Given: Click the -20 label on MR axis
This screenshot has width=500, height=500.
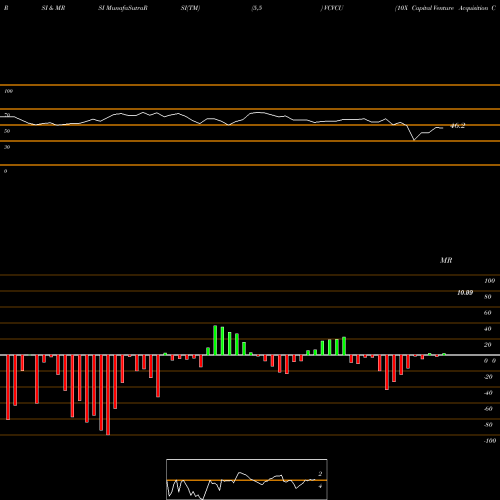Looking at the screenshot, I should [488, 377].
